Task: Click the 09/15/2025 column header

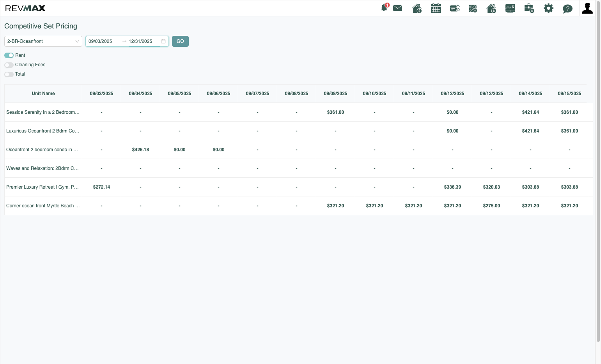Action: (x=569, y=94)
